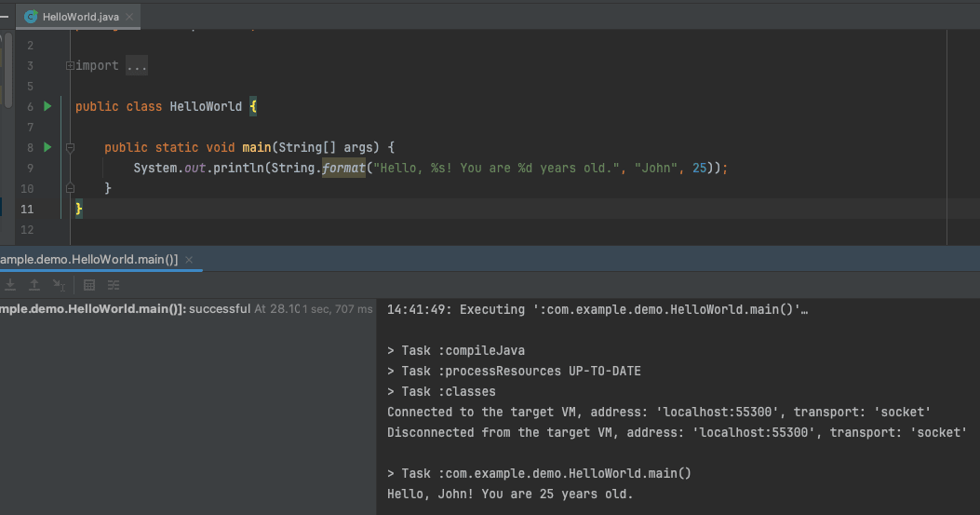Screen dimensions: 980x515
Task: Click line number 11 in gutter
Action: [27, 209]
